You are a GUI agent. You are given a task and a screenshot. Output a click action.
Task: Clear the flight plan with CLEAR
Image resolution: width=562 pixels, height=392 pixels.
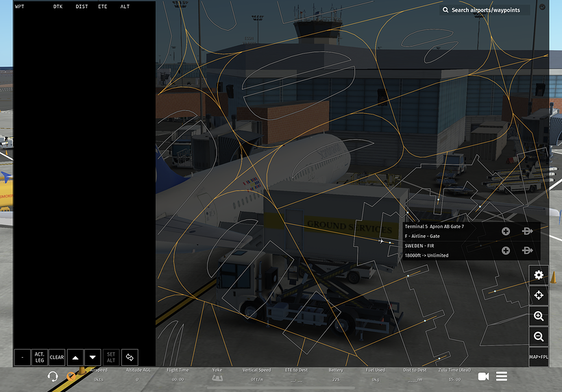tap(57, 357)
